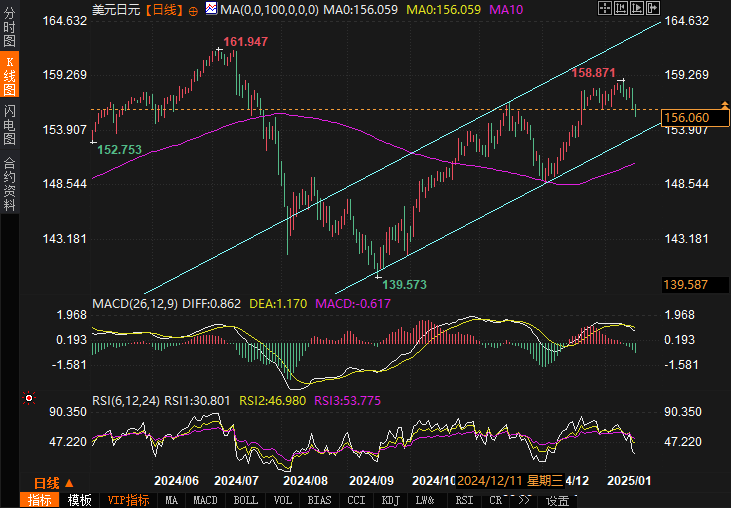731x508 pixels.
Task: Click the DEA:1.170 value
Action: (278, 304)
